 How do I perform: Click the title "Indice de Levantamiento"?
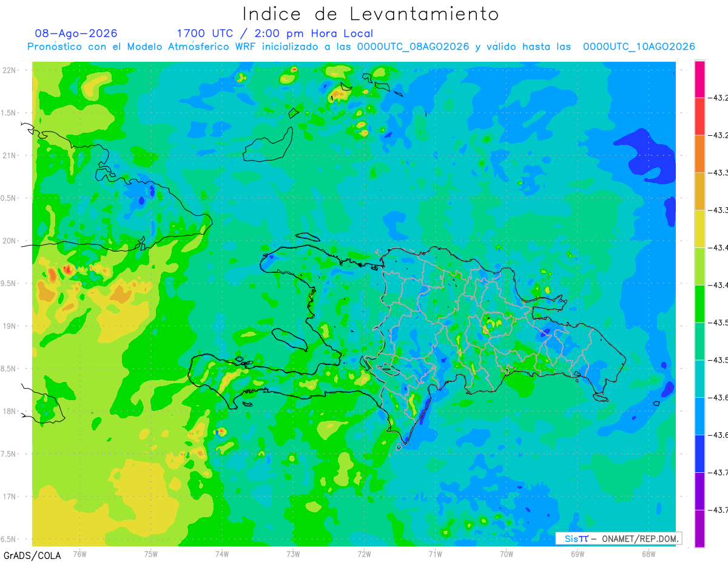click(x=371, y=13)
